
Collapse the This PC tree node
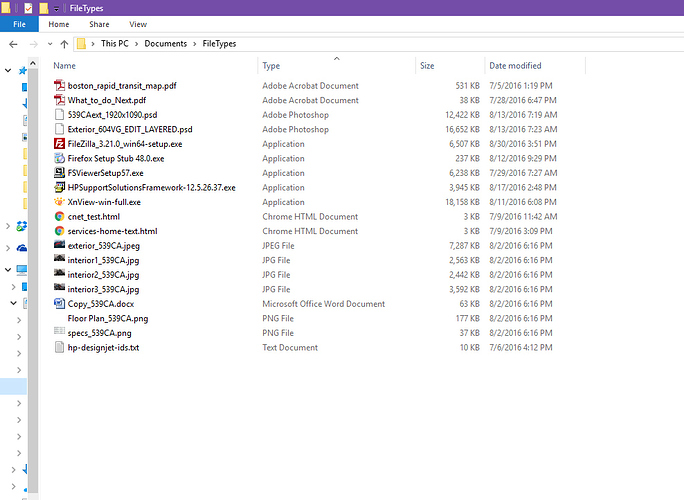coord(8,270)
